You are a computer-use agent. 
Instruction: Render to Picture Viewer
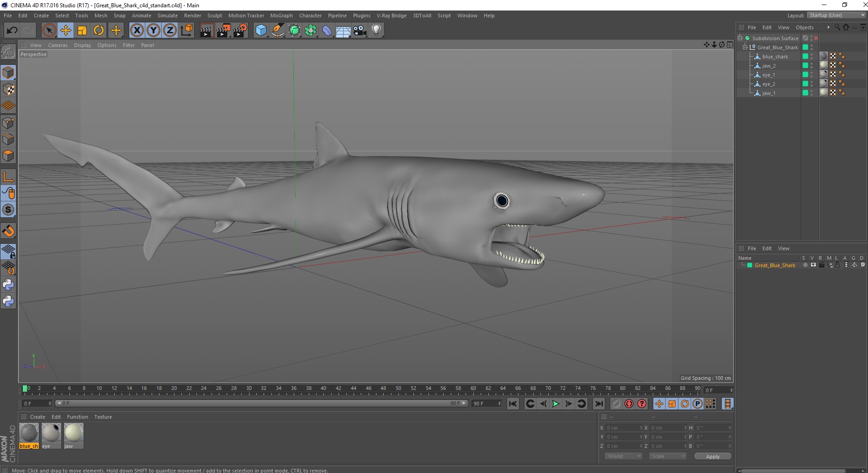(223, 31)
